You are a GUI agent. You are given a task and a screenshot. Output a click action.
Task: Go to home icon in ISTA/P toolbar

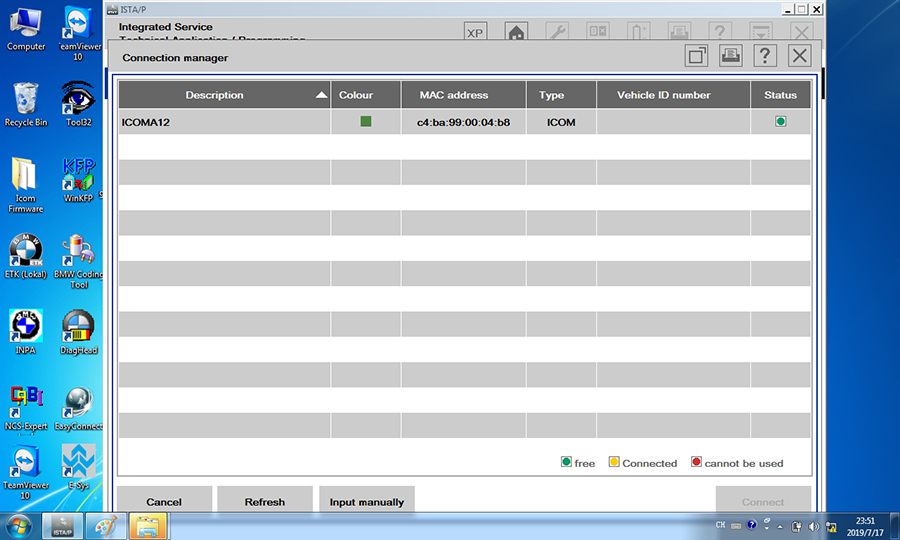pos(516,32)
